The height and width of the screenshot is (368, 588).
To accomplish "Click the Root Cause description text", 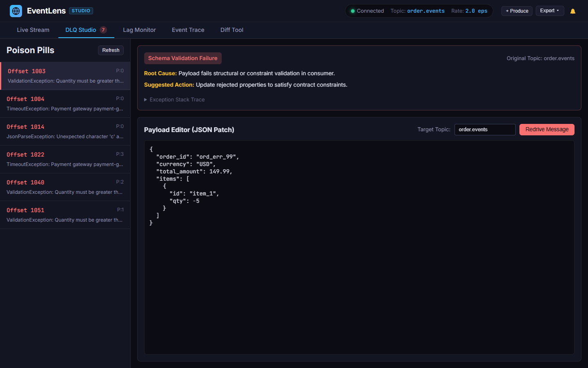I will [239, 74].
